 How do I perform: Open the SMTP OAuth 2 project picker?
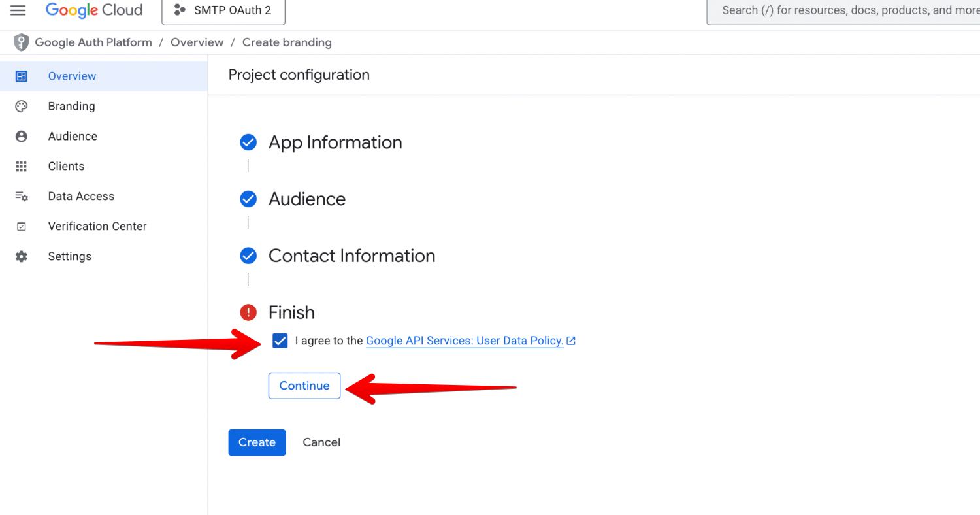(x=223, y=10)
